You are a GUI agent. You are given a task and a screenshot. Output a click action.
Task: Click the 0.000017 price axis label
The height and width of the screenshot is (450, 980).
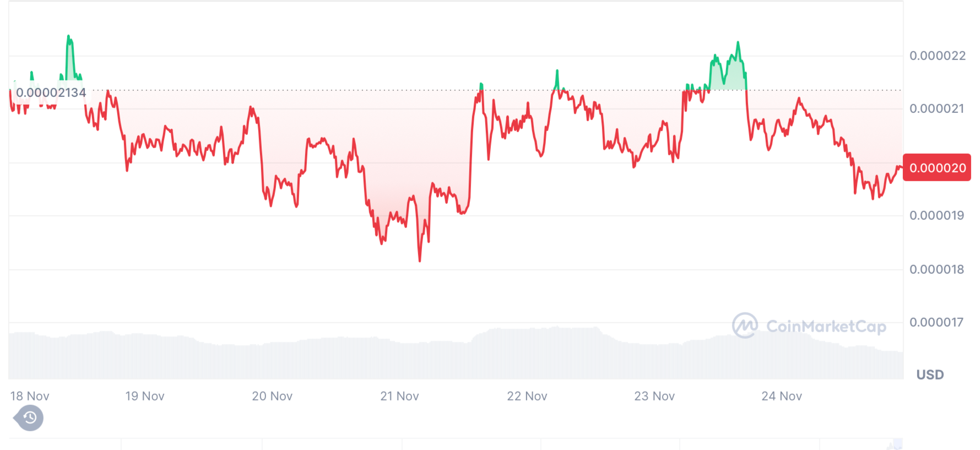coord(937,322)
